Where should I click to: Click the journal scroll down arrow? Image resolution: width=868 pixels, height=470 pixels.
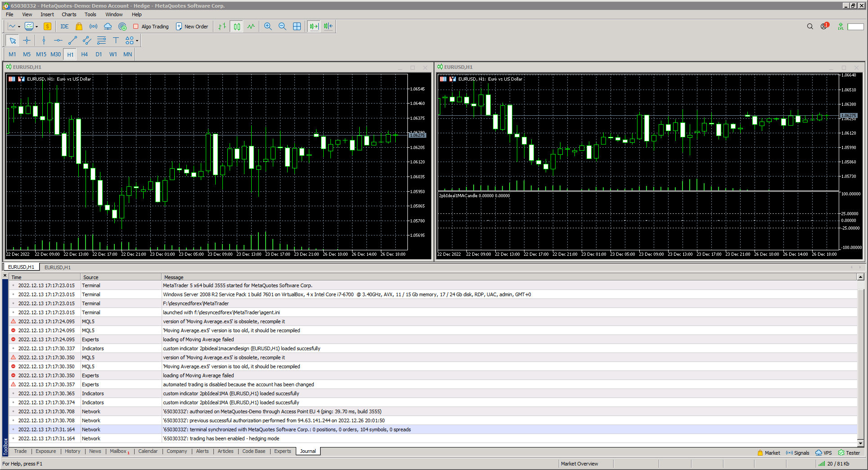[860, 443]
